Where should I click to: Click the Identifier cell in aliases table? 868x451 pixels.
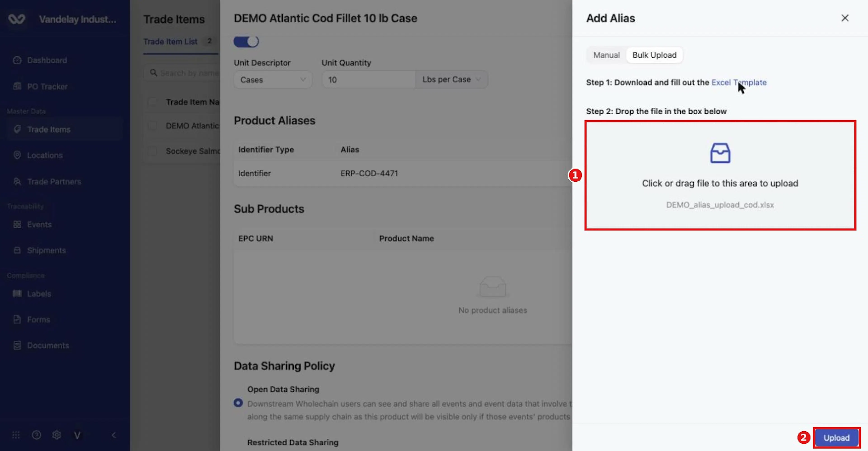tap(254, 173)
